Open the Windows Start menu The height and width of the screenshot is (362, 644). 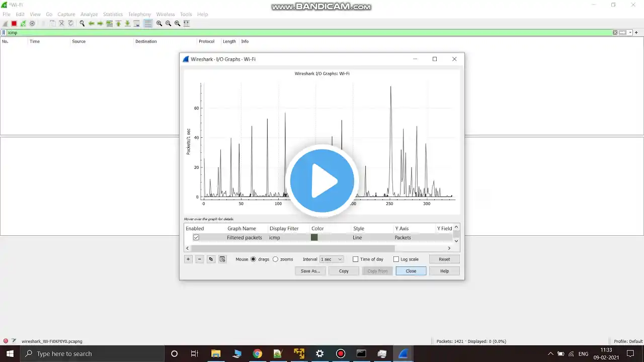pyautogui.click(x=10, y=353)
